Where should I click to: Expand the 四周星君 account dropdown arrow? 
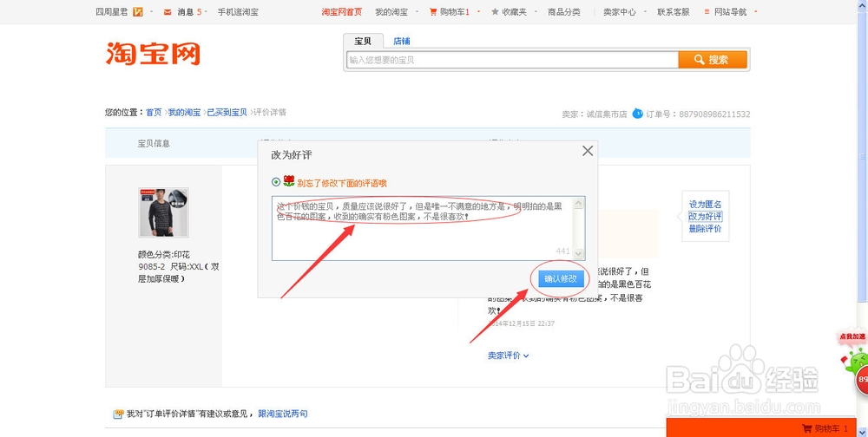[x=151, y=11]
